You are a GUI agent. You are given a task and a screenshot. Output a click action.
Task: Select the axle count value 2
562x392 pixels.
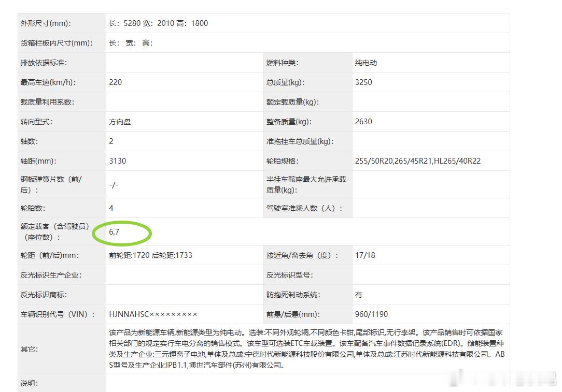(x=111, y=141)
